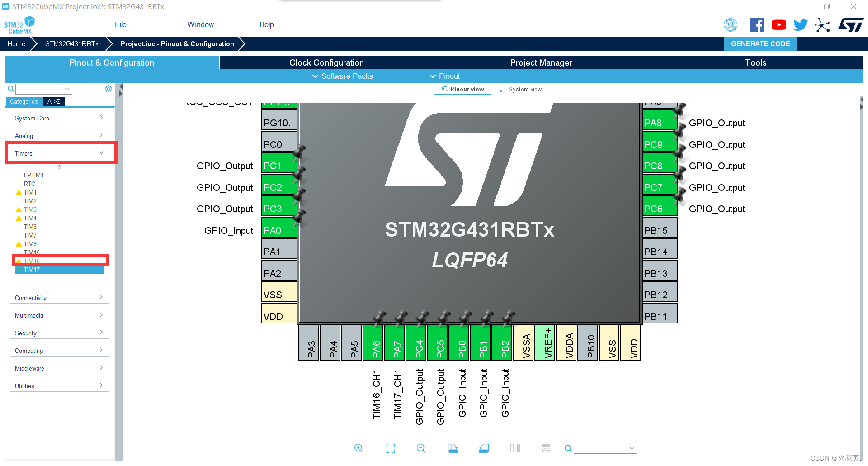Open the Window menu
The image size is (868, 466).
pos(200,24)
